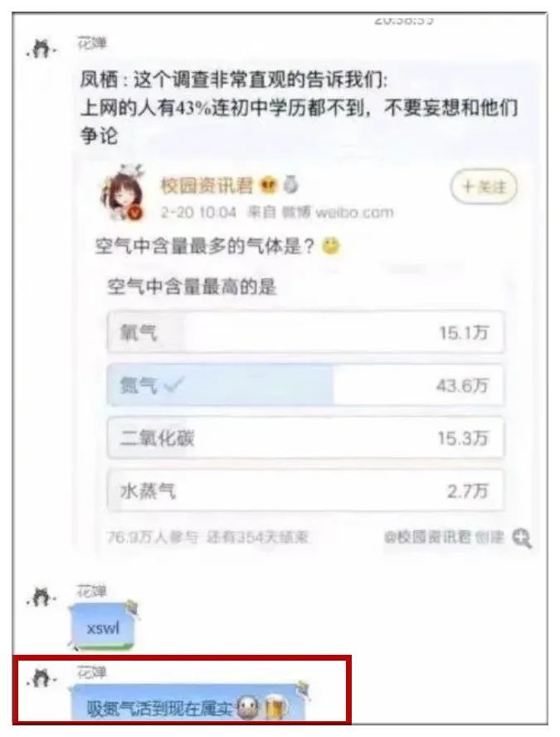The image size is (560, 737).
Task: Open the 校园资讯君 username link
Action: (207, 186)
